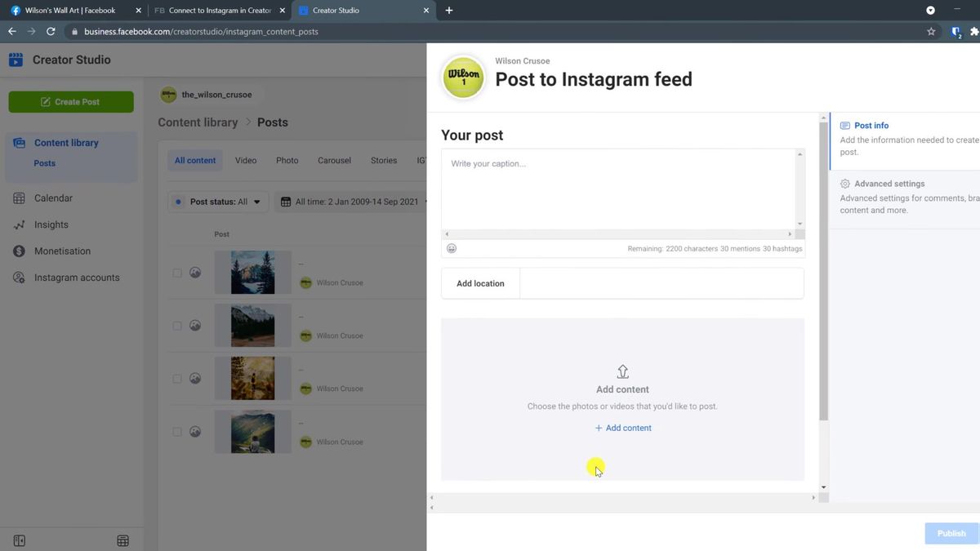The image size is (980, 551).
Task: Click the Post info panel icon
Action: tap(845, 126)
